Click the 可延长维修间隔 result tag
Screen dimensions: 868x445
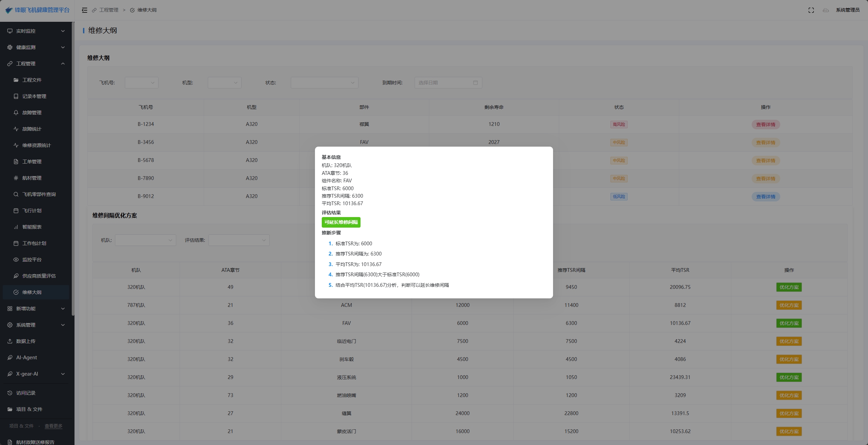coord(341,222)
